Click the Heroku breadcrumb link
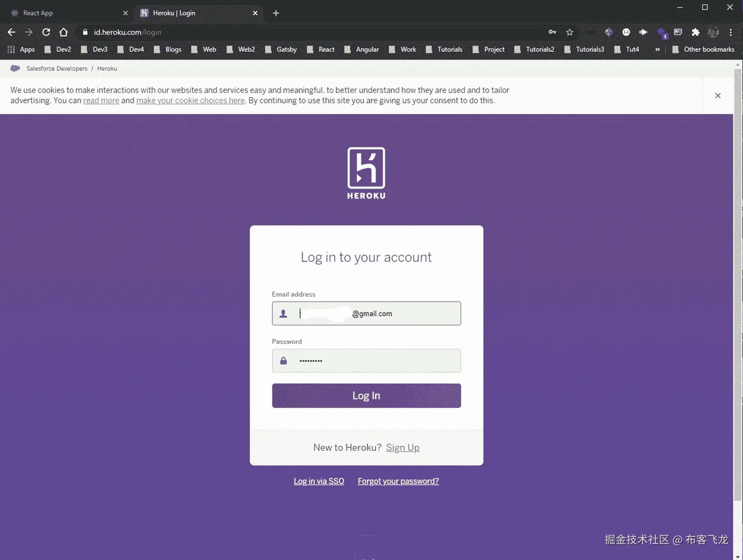This screenshot has width=743, height=560. point(107,69)
